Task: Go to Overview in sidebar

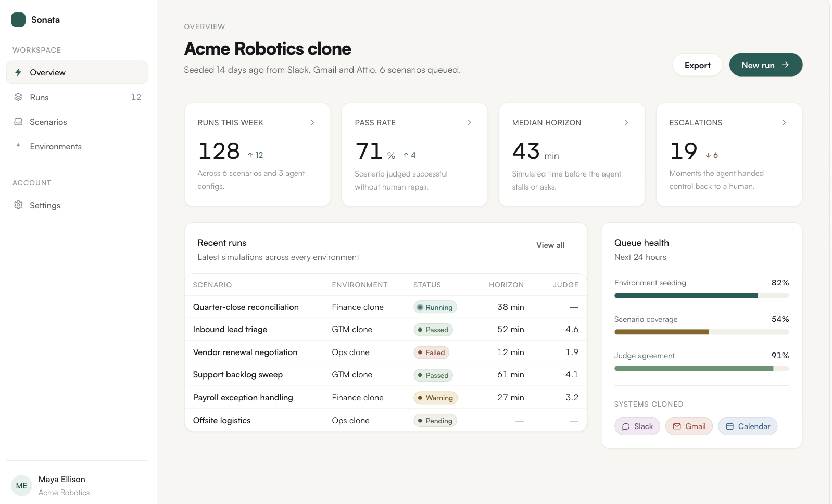Action: coord(77,72)
